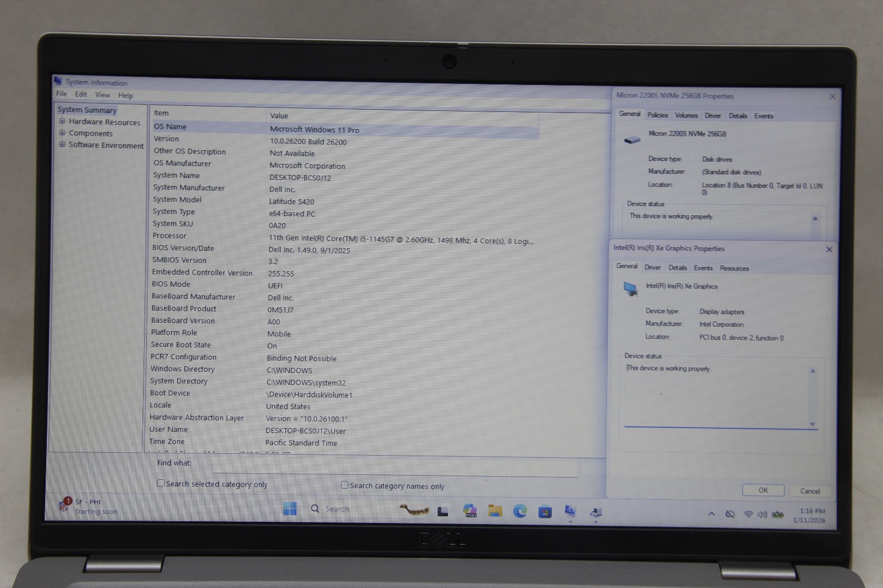The height and width of the screenshot is (588, 883).
Task: Enable Search category names only
Action: (x=344, y=485)
